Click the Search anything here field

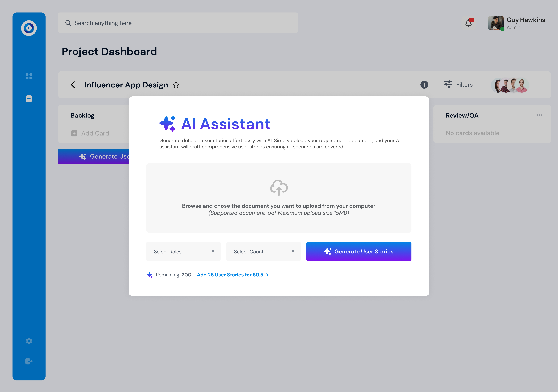(x=178, y=23)
